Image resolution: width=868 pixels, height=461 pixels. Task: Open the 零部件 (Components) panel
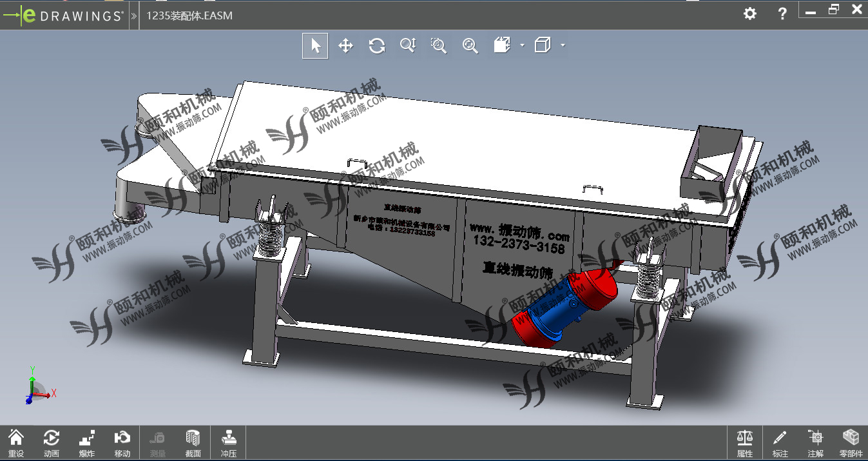851,443
